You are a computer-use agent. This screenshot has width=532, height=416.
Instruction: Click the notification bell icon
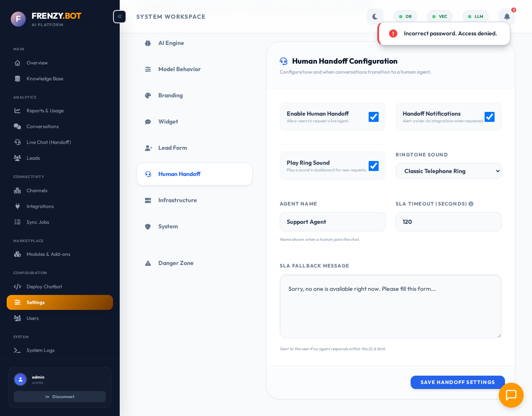pyautogui.click(x=507, y=17)
